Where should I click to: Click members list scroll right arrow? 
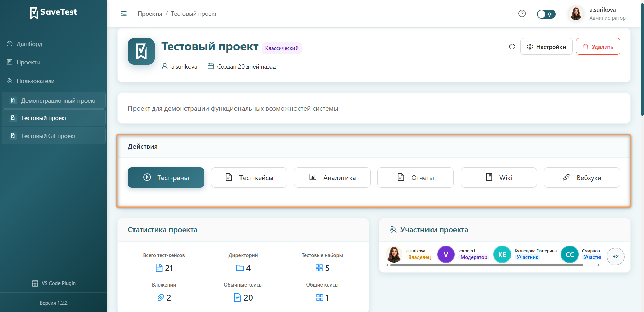(598, 265)
